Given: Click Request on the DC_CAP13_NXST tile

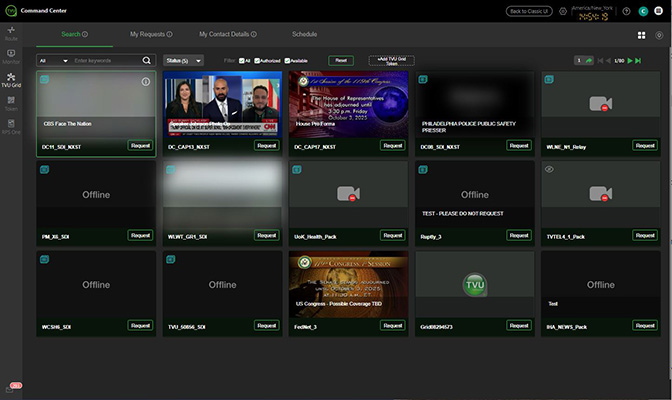Looking at the screenshot, I should tap(266, 145).
